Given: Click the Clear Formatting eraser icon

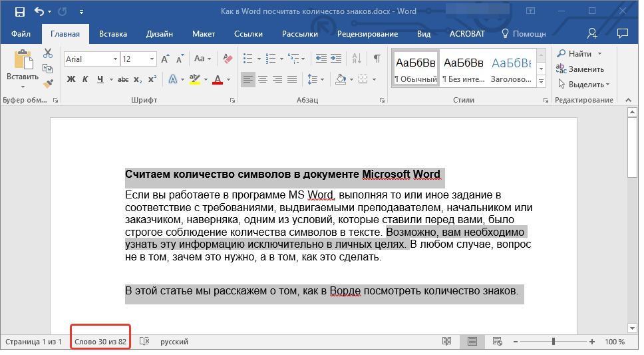Looking at the screenshot, I should pos(228,59).
